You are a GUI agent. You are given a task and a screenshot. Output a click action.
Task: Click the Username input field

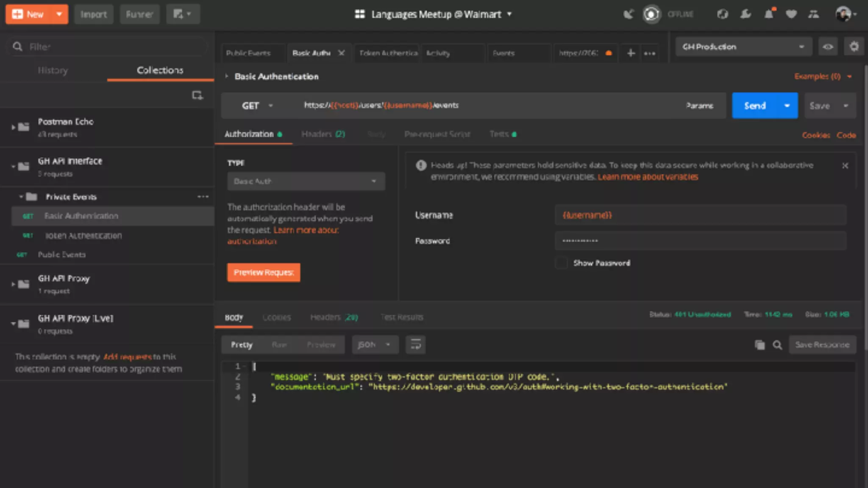pyautogui.click(x=700, y=215)
